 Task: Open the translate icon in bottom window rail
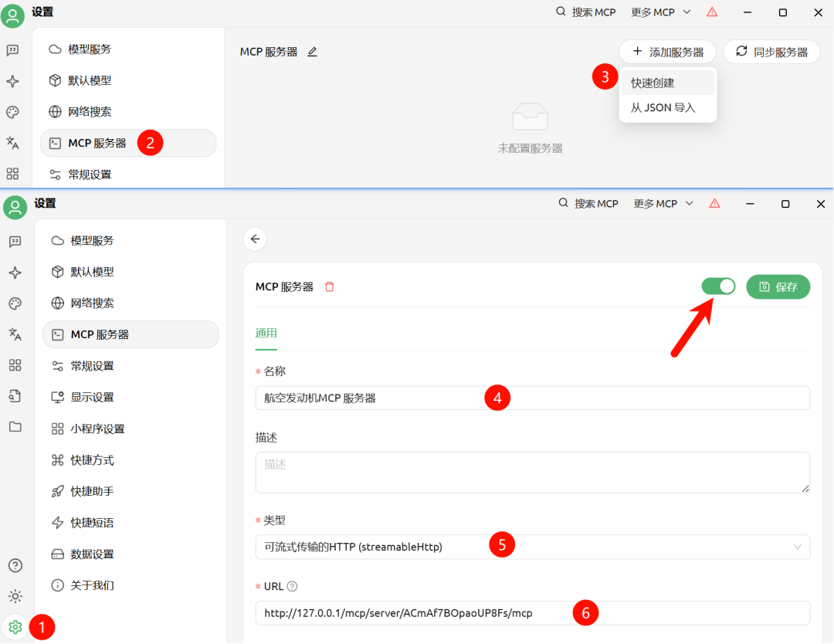[x=15, y=334]
